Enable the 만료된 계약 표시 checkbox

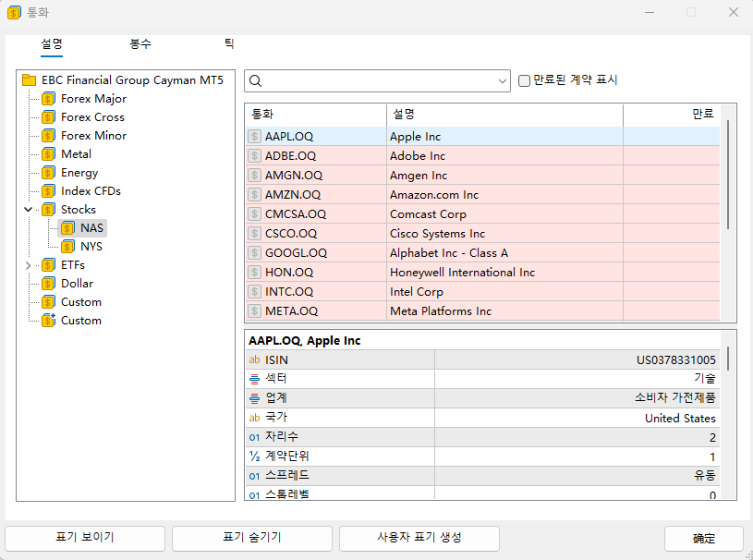click(524, 80)
